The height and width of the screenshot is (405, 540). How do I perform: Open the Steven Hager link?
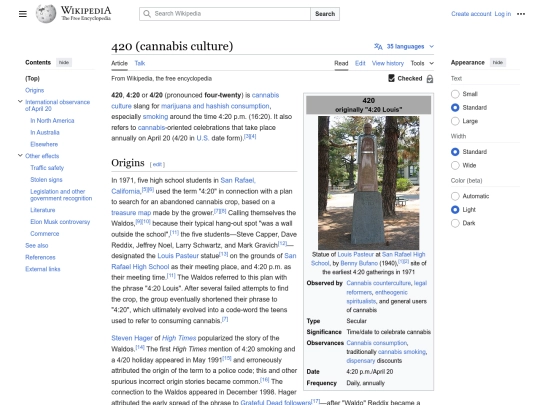[x=132, y=338]
